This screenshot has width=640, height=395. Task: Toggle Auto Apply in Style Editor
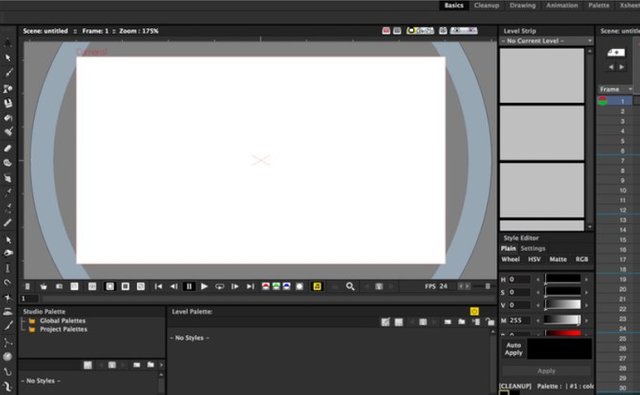tap(513, 349)
